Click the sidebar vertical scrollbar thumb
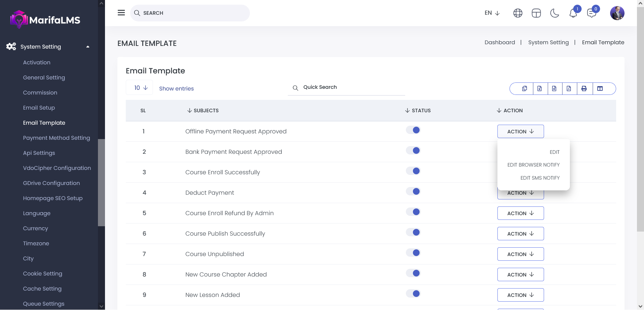Screen dimensions: 644x310 point(101,183)
